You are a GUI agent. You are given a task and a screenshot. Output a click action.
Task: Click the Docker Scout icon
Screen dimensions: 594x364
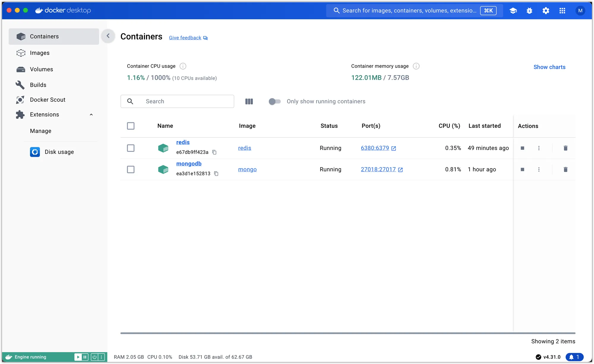pyautogui.click(x=20, y=100)
